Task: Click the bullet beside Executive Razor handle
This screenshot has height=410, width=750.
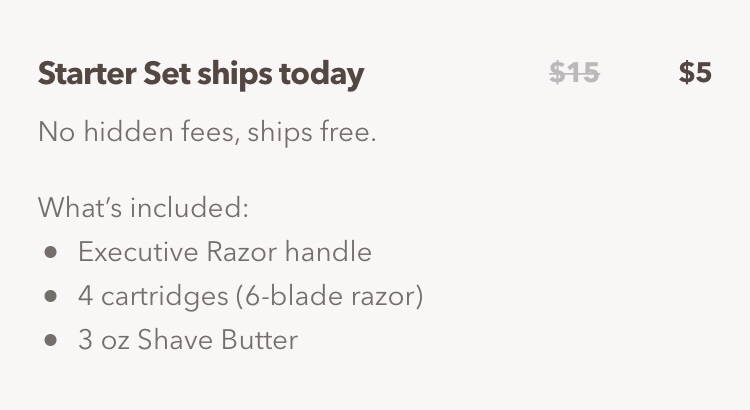Action: point(50,252)
